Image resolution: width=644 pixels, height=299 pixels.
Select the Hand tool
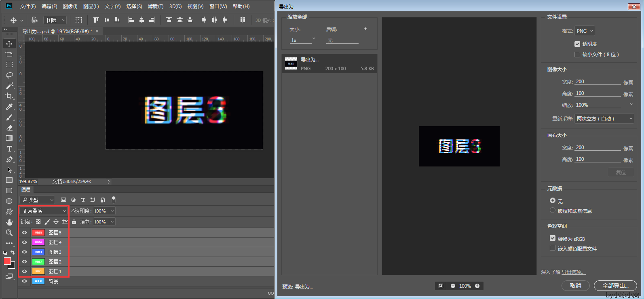point(9,222)
